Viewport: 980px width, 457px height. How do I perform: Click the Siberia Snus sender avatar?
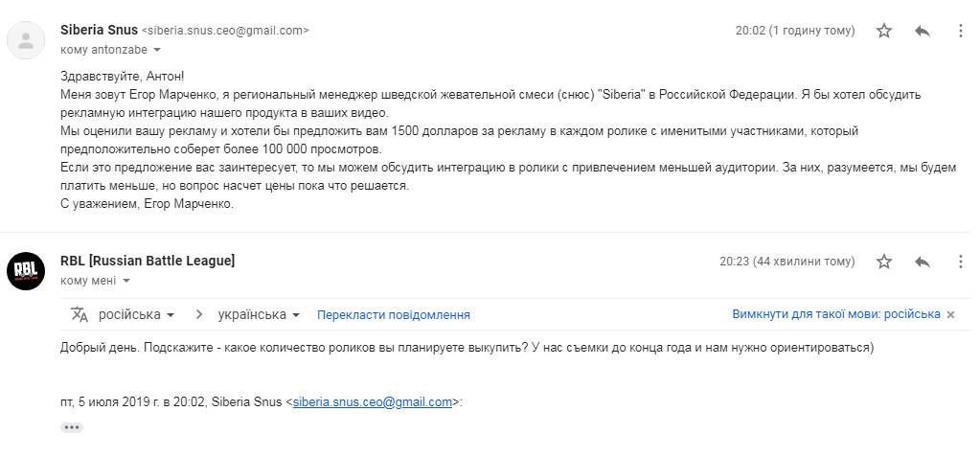[x=26, y=40]
